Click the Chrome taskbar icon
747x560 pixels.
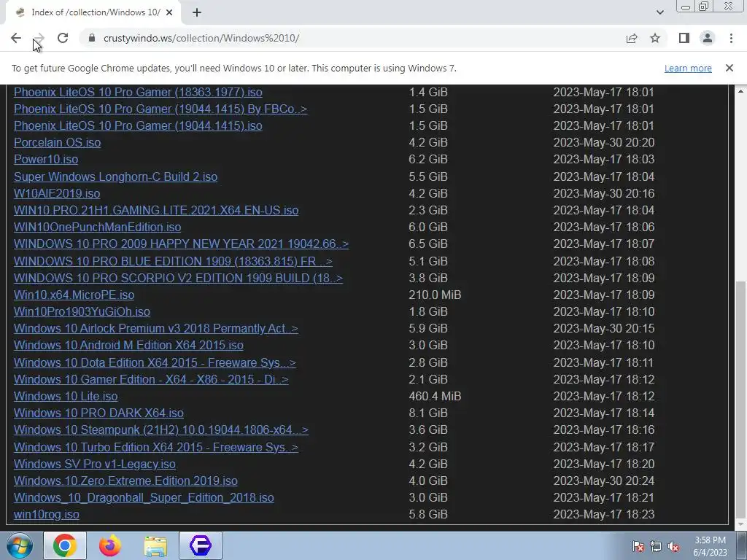click(x=65, y=545)
